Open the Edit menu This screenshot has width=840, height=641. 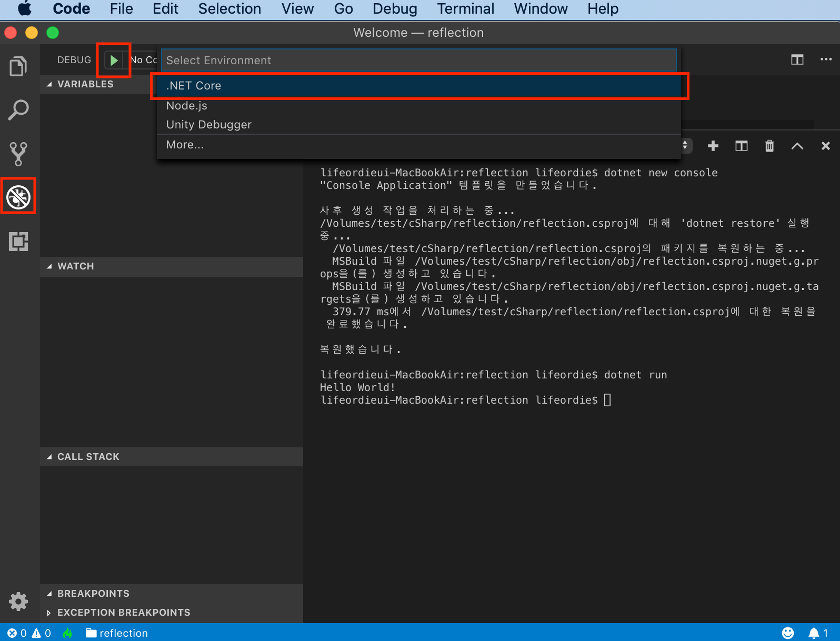click(166, 9)
